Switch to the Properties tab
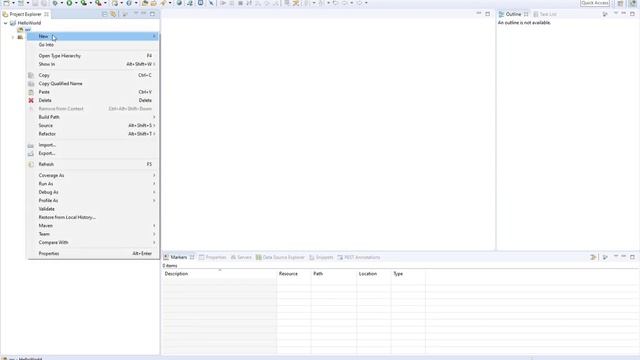The image size is (640, 360). coord(212,257)
